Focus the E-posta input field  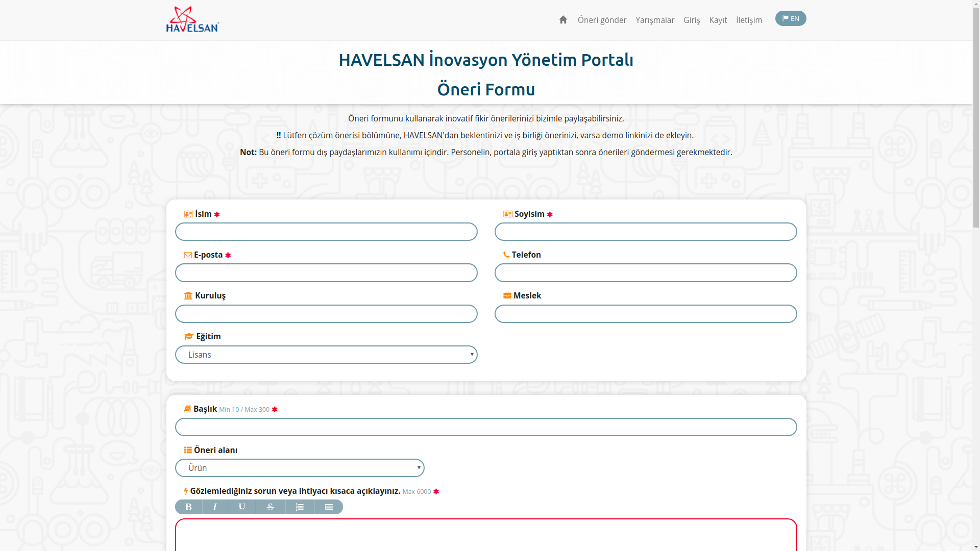coord(326,272)
